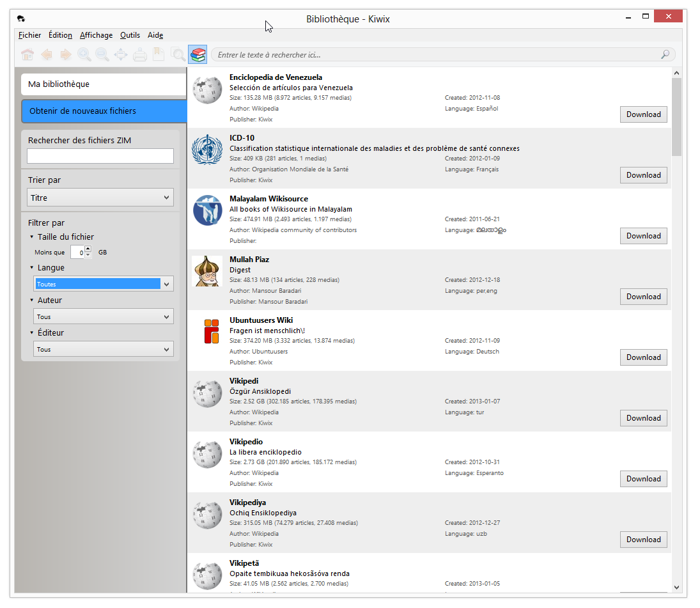Open the Éditeur filter dropdown

click(x=104, y=348)
